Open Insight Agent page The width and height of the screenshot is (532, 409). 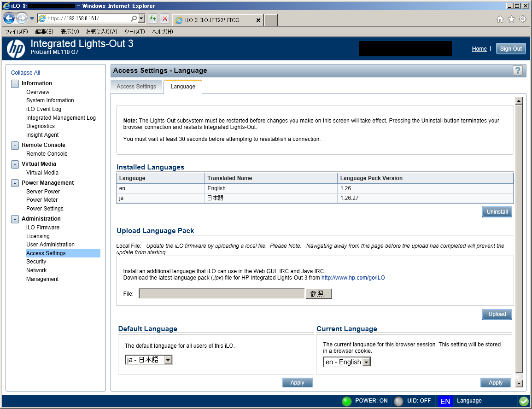[42, 135]
